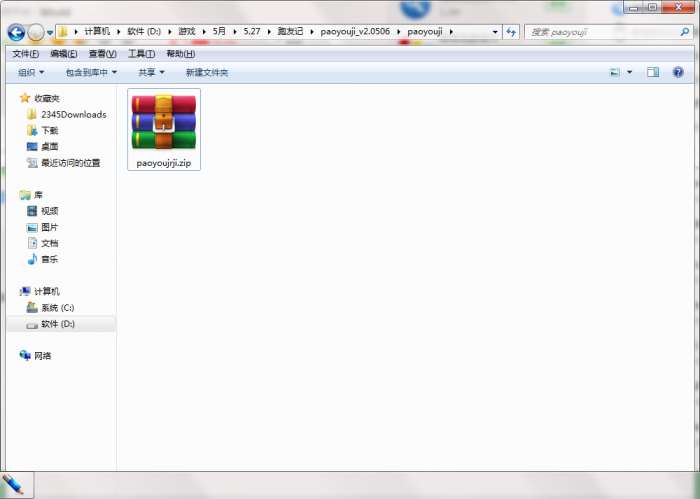Viewport: 700px width, 499px height.
Task: Open the 编辑(E) menu
Action: (x=64, y=54)
